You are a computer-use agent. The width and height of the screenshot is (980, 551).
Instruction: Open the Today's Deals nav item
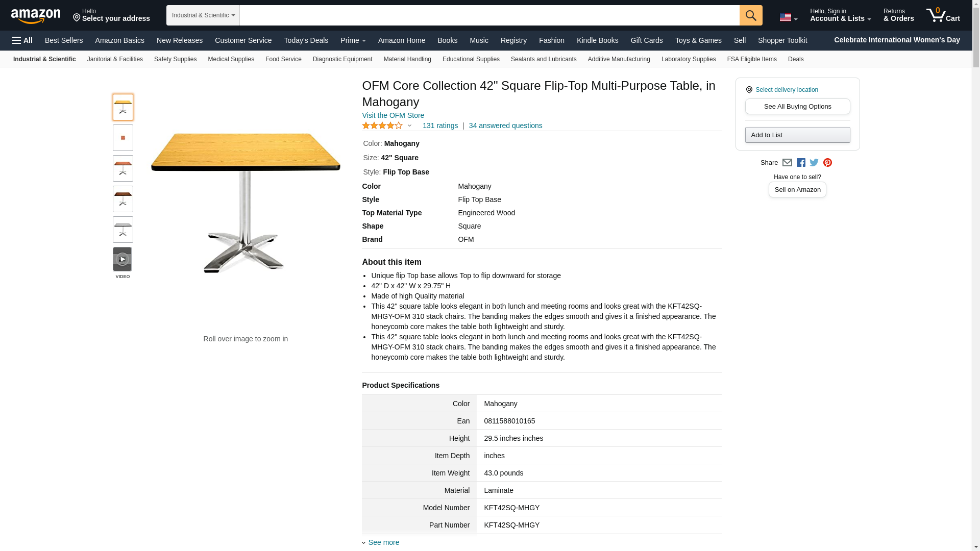point(306,40)
